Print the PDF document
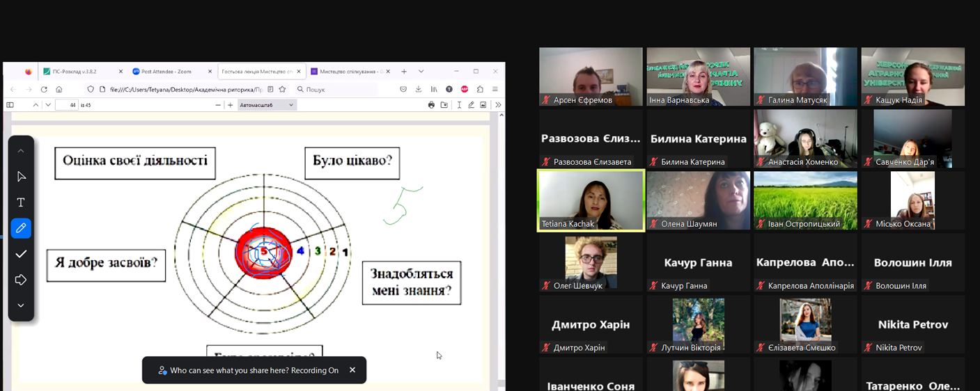The width and height of the screenshot is (980, 391). pyautogui.click(x=431, y=105)
